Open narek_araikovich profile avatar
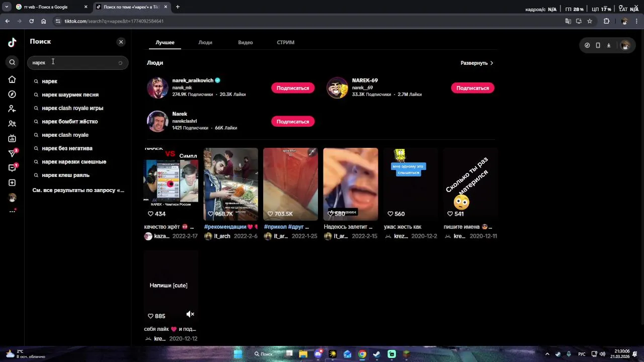 pos(157,88)
